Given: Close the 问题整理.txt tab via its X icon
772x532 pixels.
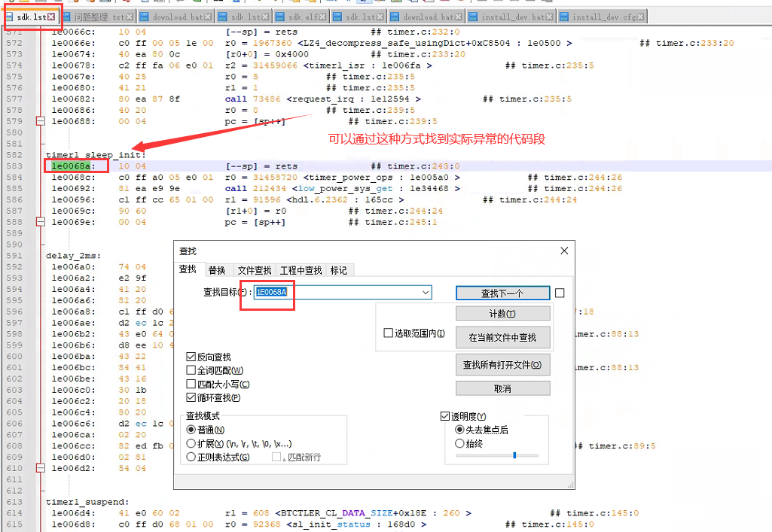Looking at the screenshot, I should (x=130, y=17).
